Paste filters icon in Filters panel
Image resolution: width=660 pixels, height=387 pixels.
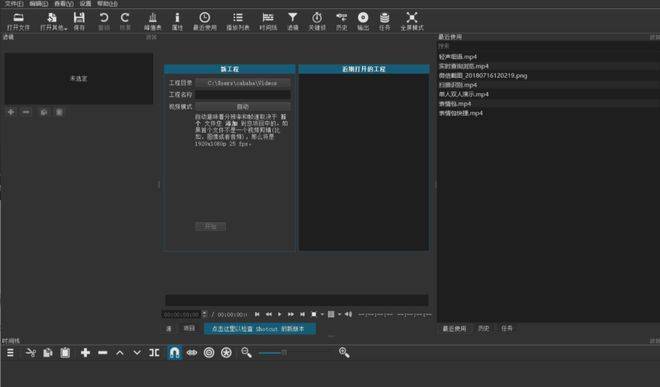click(x=59, y=112)
